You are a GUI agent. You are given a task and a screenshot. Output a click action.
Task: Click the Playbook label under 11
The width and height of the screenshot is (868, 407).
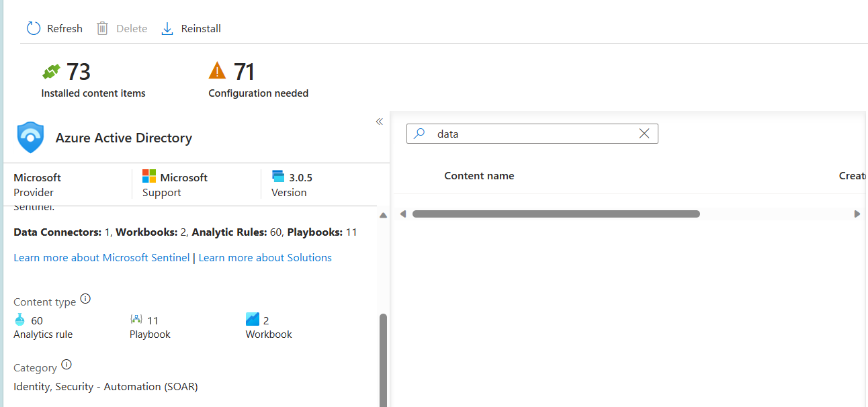point(150,334)
